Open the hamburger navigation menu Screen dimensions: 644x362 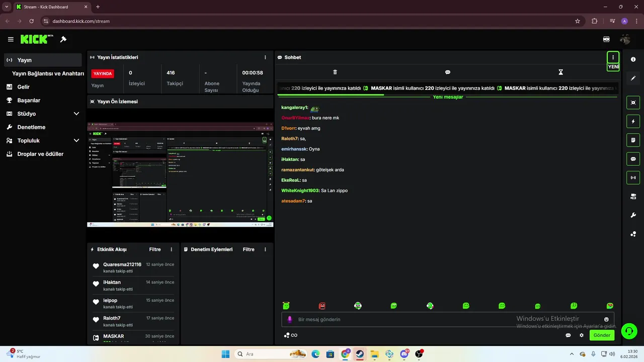tap(11, 39)
